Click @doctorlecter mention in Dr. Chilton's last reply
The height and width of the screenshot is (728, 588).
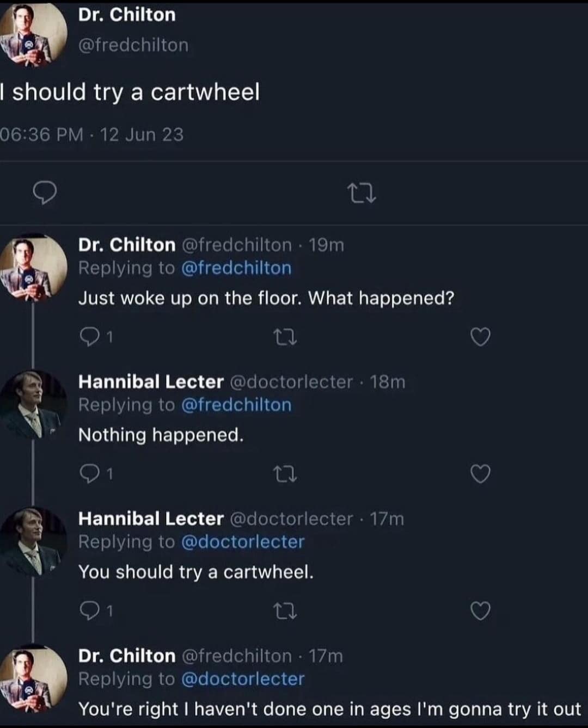pos(242,679)
